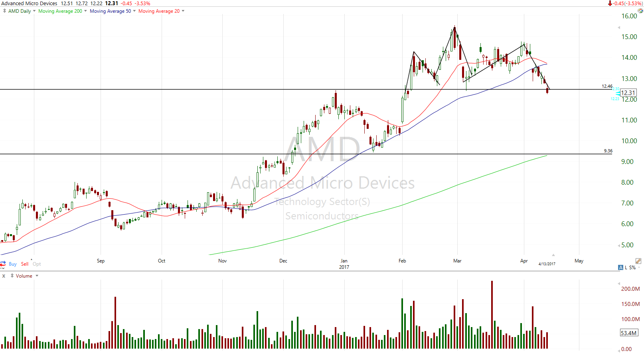644x353 pixels.
Task: Click the small left arrow beside 5.00
Action: point(619,245)
